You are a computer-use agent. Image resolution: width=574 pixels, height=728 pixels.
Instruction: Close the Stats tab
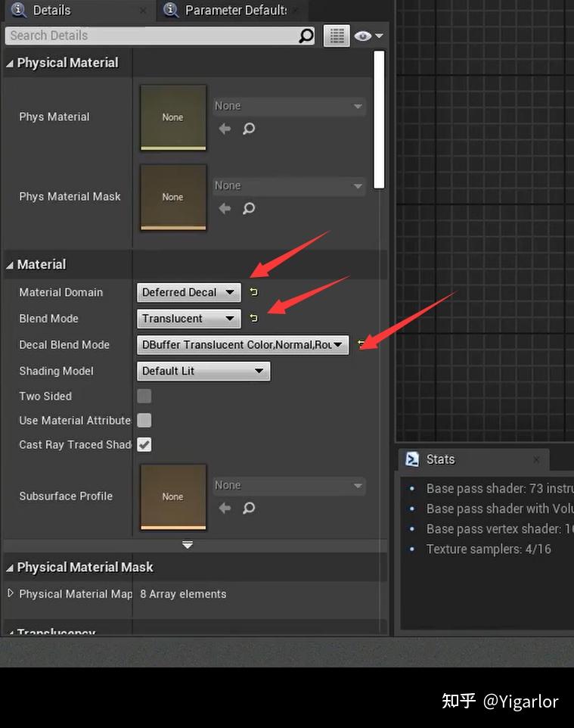[536, 459]
